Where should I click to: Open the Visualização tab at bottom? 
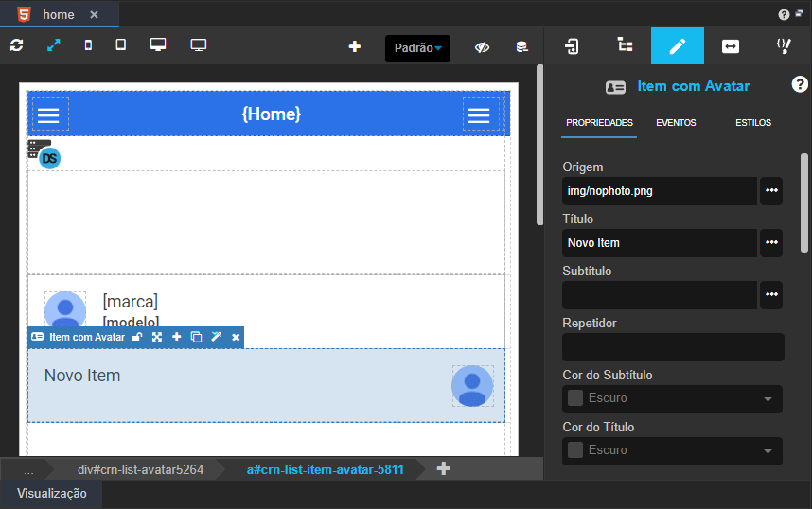click(52, 494)
